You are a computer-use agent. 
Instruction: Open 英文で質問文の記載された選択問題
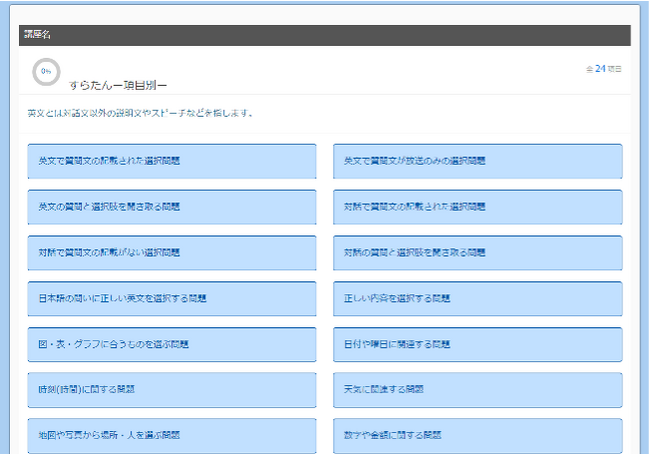(172, 160)
